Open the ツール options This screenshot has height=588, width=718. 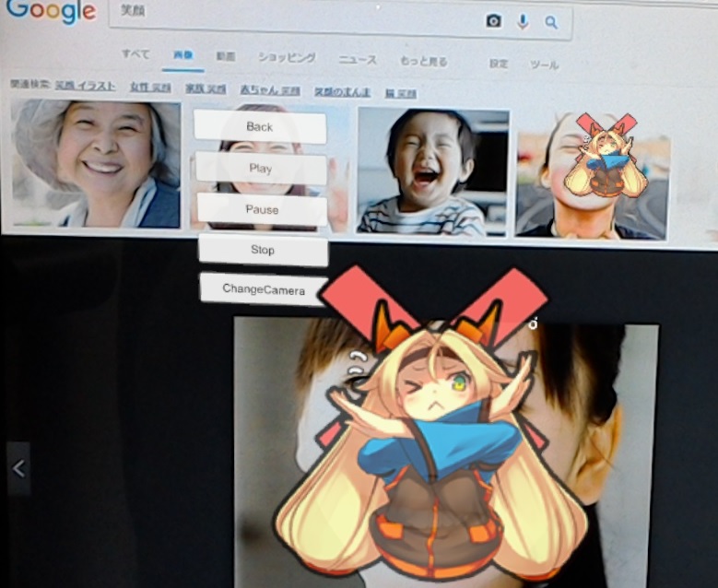point(545,65)
